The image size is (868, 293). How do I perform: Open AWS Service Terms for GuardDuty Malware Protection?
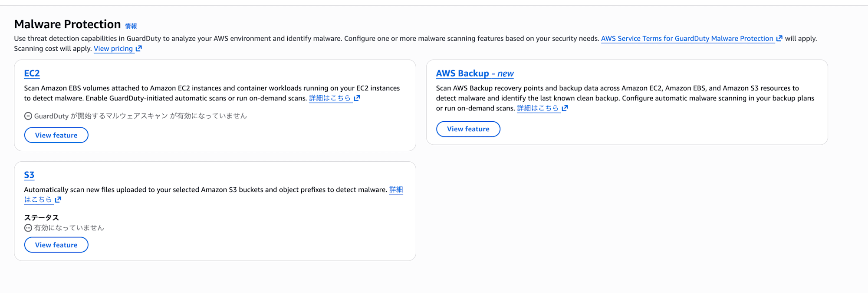(x=687, y=38)
